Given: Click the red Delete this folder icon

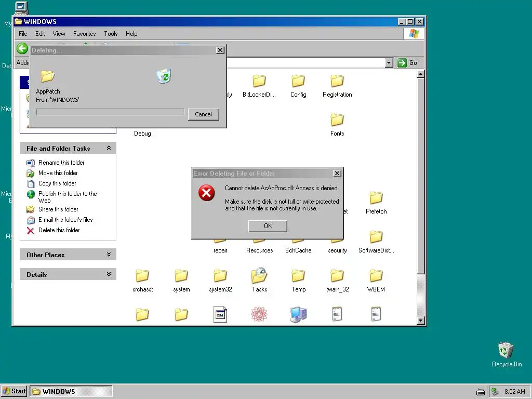Looking at the screenshot, I should [x=31, y=231].
